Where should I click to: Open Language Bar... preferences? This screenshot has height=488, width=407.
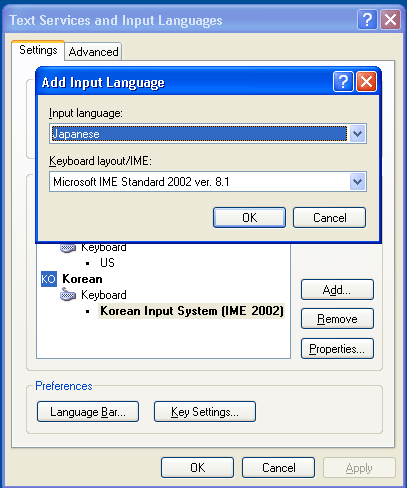pos(88,412)
